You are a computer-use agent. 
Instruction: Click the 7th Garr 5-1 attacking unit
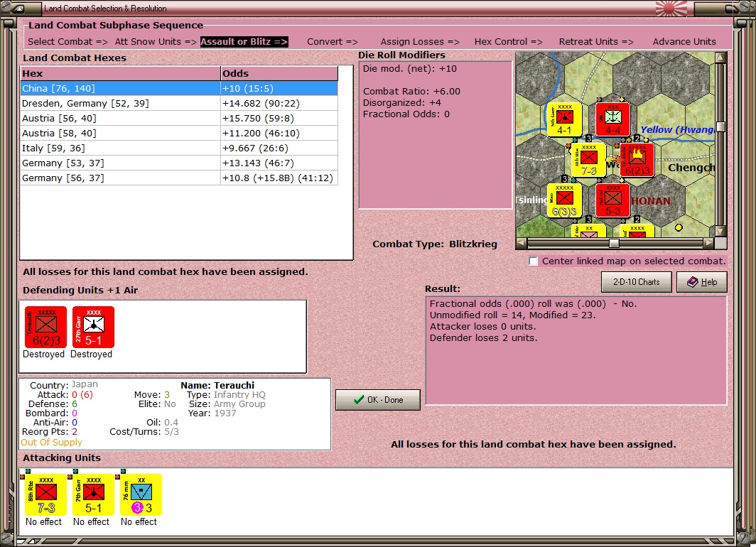(93, 494)
